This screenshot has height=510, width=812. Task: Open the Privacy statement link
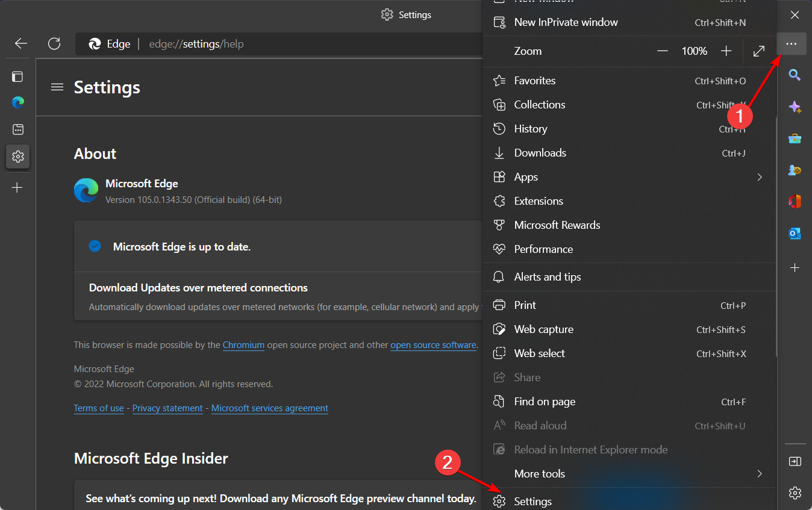(167, 408)
